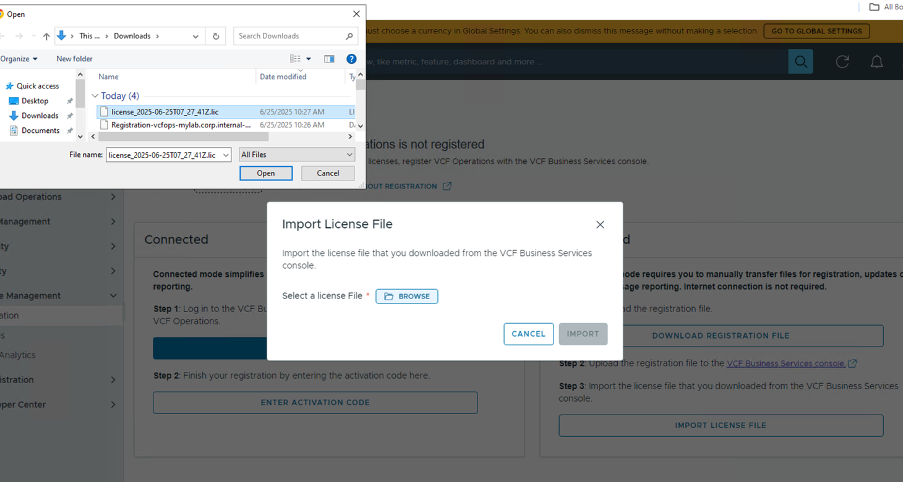Click CANCEL in Import License File dialog
This screenshot has width=904, height=482.
coord(528,334)
